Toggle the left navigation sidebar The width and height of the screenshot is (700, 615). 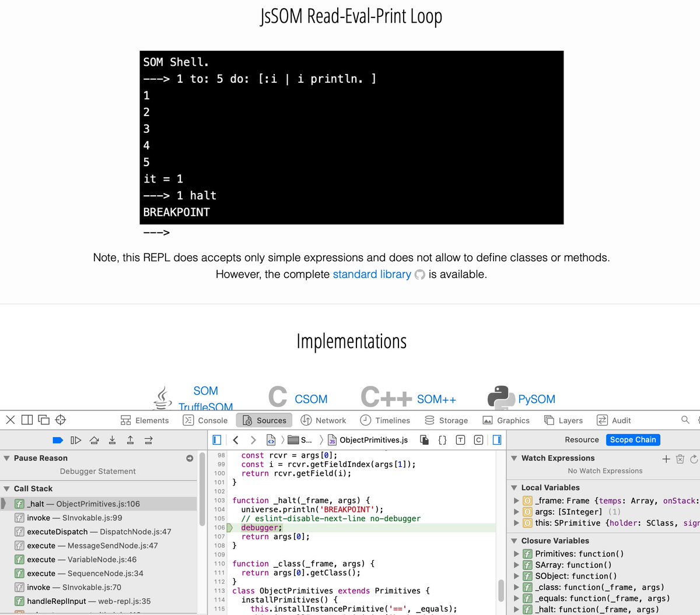pyautogui.click(x=217, y=440)
